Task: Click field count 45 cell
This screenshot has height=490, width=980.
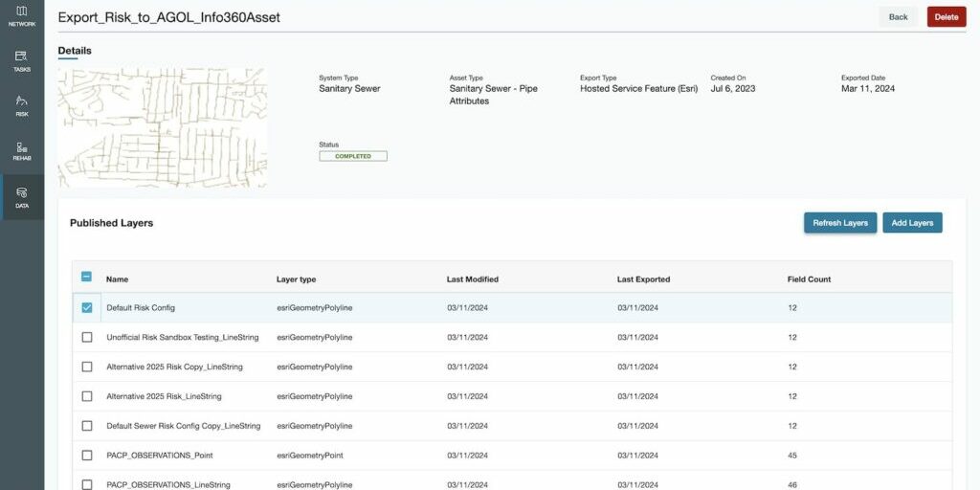Action: coord(792,455)
